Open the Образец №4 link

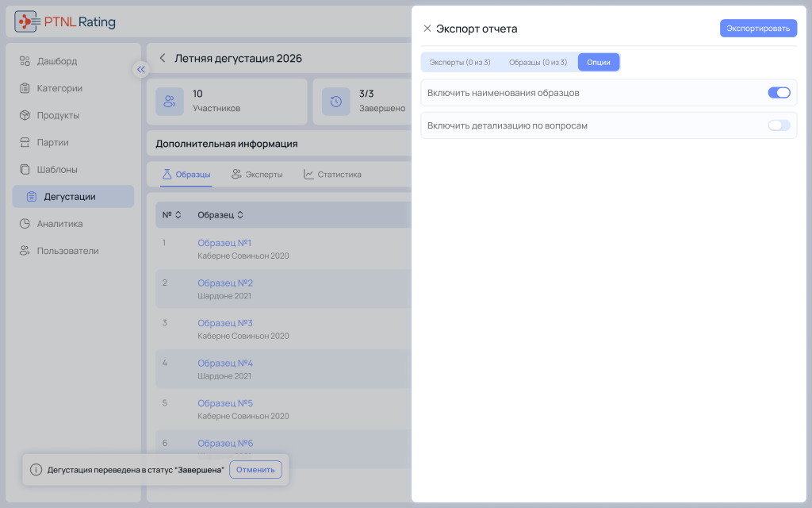pyautogui.click(x=225, y=363)
